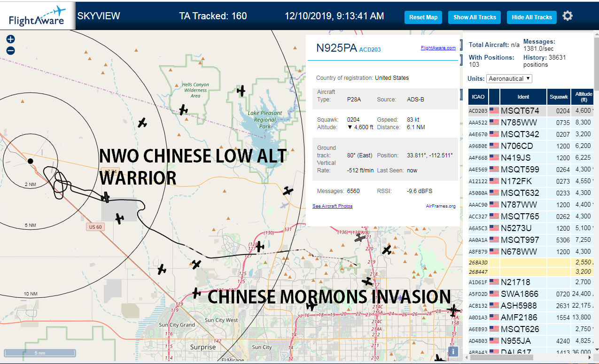Viewport: 599px width, 364px height.
Task: Click the N925PA title in info panel
Action: pos(336,48)
